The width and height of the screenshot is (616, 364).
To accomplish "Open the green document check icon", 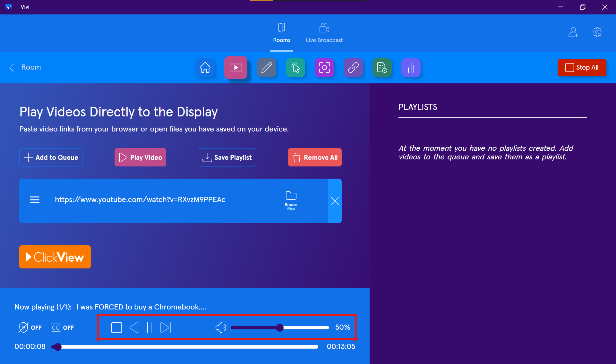I will [382, 68].
